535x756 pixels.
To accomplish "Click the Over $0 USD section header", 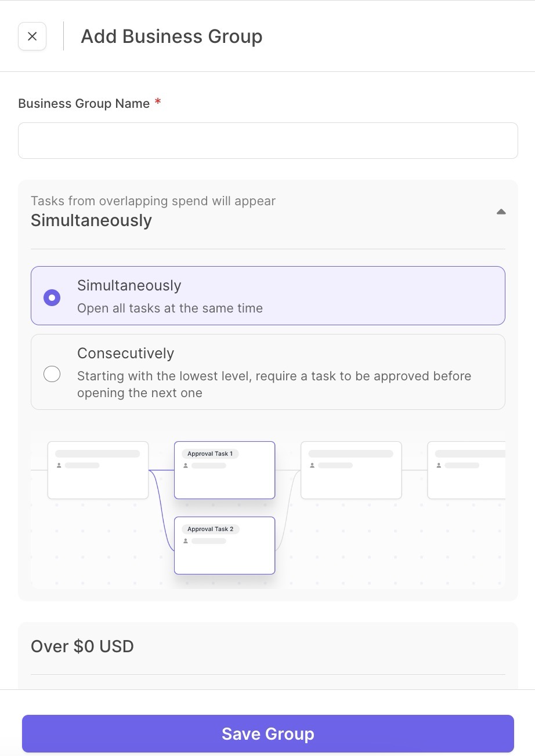I will pos(82,646).
